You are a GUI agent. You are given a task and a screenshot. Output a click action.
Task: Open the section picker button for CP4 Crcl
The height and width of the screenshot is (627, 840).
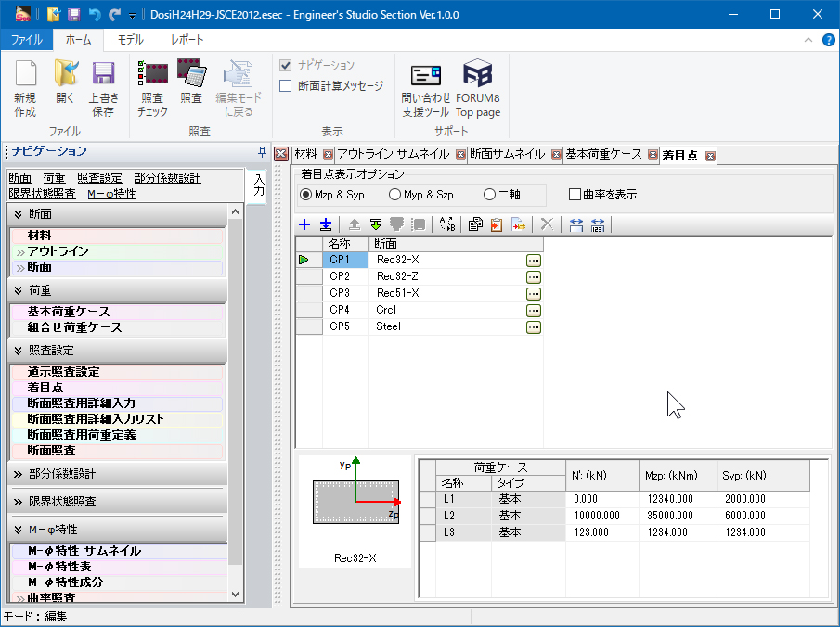coord(534,310)
